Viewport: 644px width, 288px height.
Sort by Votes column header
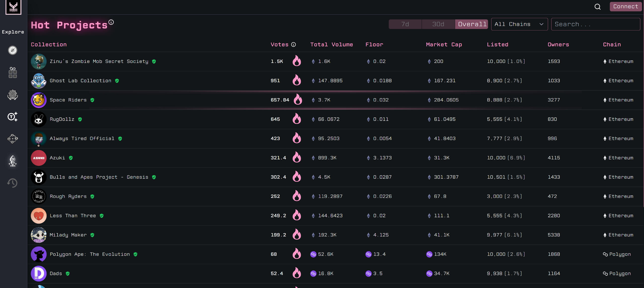coord(279,45)
